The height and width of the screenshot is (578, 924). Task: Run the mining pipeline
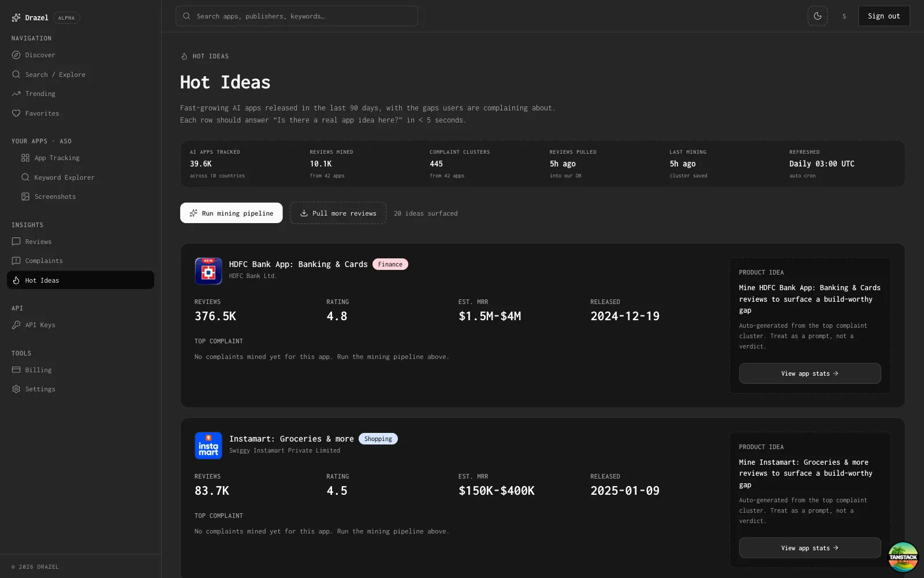[x=231, y=213]
